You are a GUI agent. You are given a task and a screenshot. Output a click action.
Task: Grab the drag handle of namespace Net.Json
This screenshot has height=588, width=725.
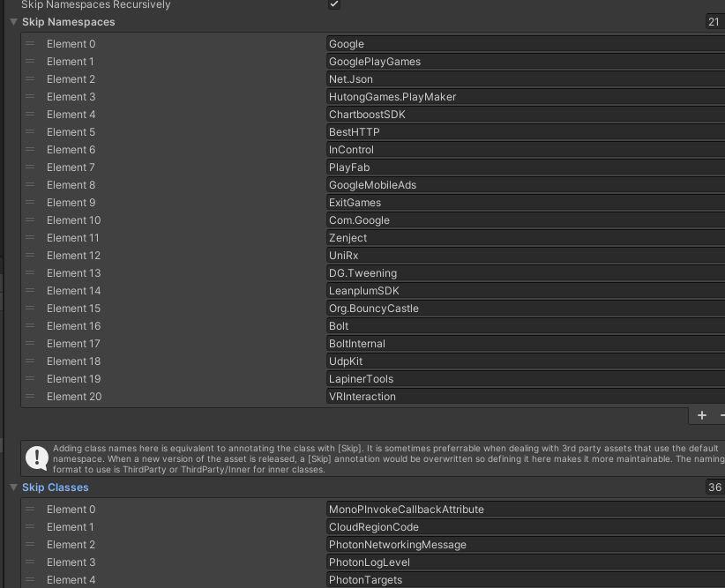point(30,78)
